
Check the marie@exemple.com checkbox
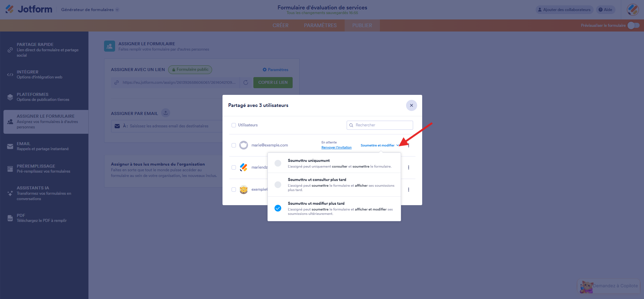234,145
